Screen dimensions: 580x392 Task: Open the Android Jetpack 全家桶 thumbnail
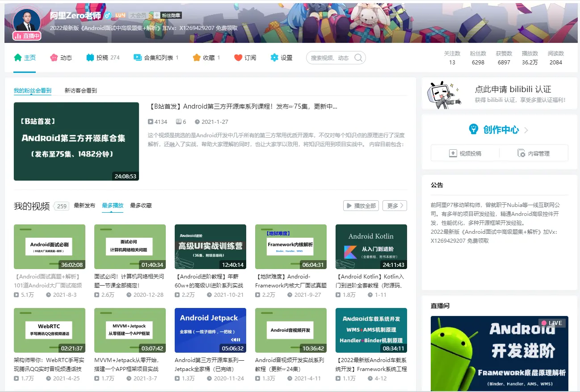[210, 330]
